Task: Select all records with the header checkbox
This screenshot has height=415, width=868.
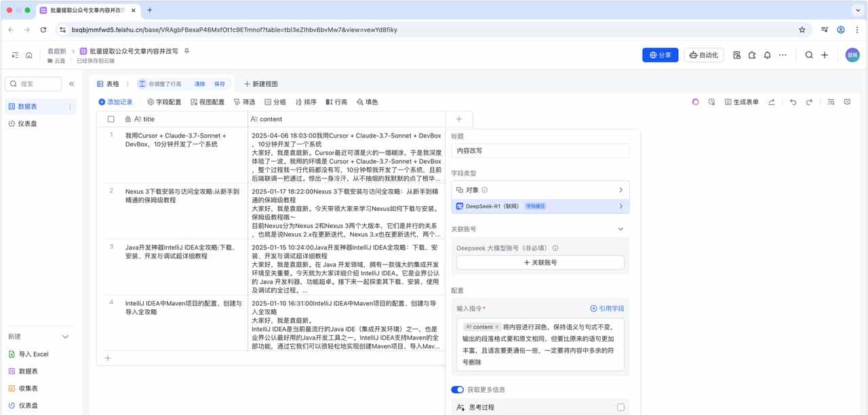Action: [112, 118]
